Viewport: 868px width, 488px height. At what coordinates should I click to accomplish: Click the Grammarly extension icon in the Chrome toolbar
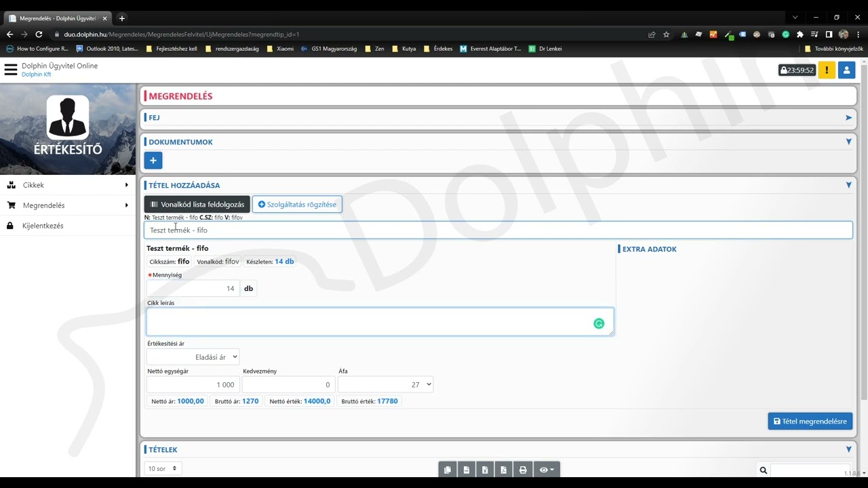pos(786,35)
